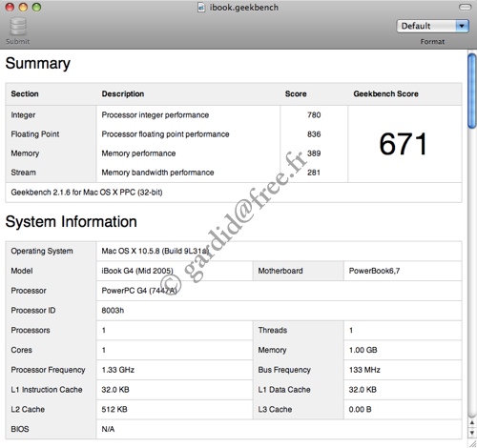Select the Geekbench score 671

(403, 144)
